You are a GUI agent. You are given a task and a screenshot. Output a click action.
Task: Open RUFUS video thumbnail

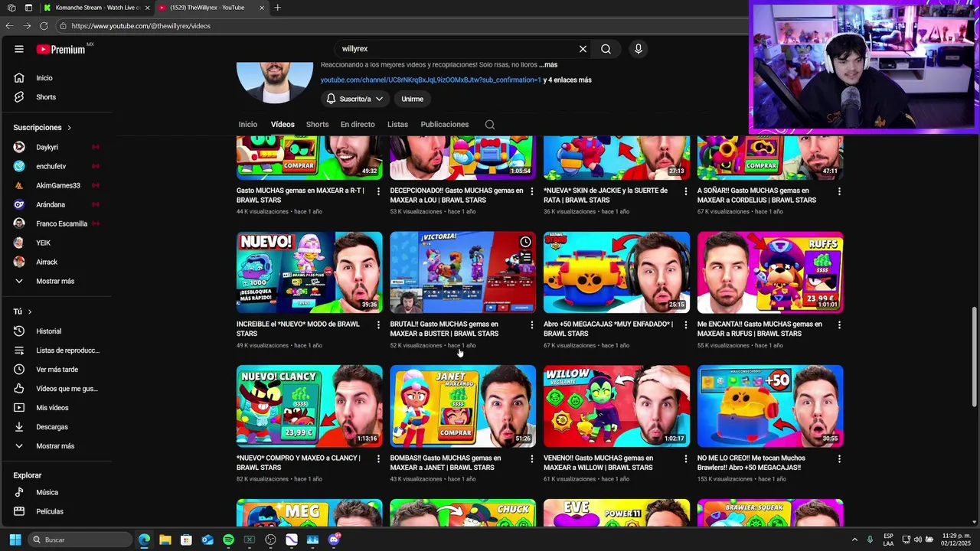point(770,272)
